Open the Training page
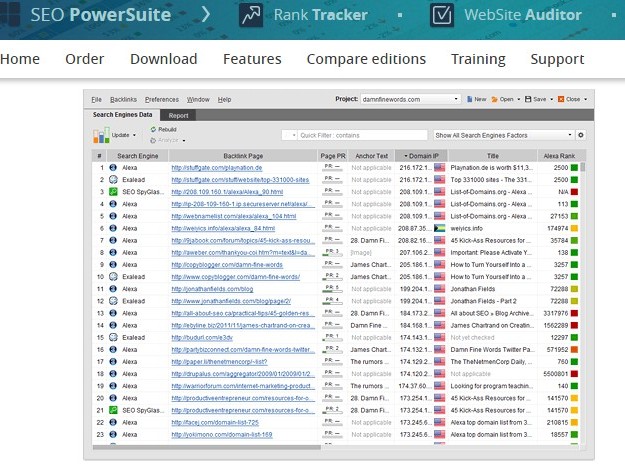The width and height of the screenshot is (625, 467). (x=478, y=59)
